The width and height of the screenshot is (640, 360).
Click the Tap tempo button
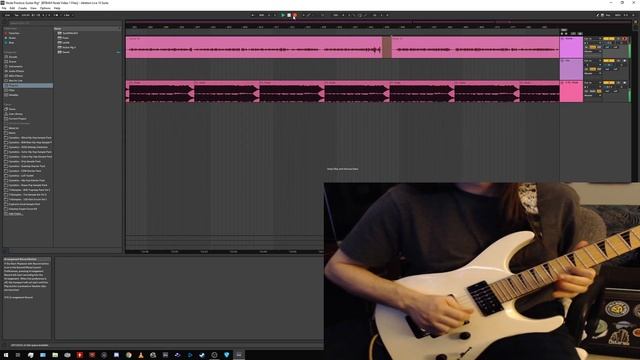click(x=16, y=15)
